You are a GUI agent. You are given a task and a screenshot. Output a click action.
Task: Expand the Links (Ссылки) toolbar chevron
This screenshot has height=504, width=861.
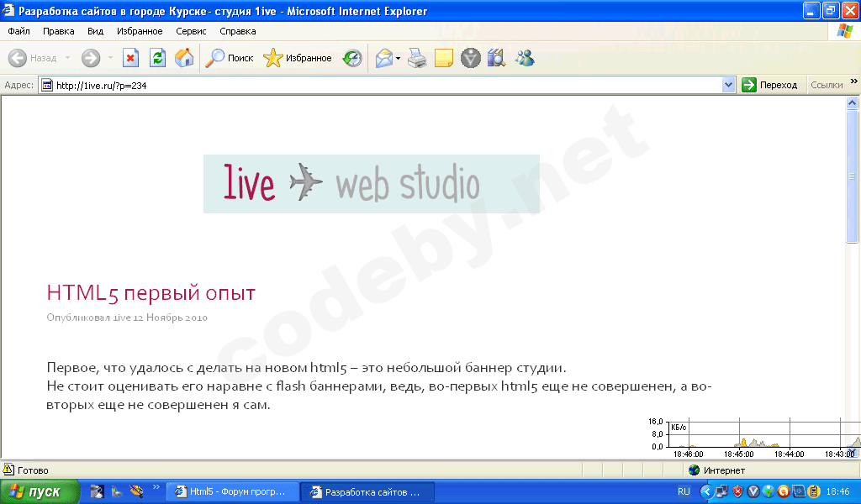tap(854, 81)
